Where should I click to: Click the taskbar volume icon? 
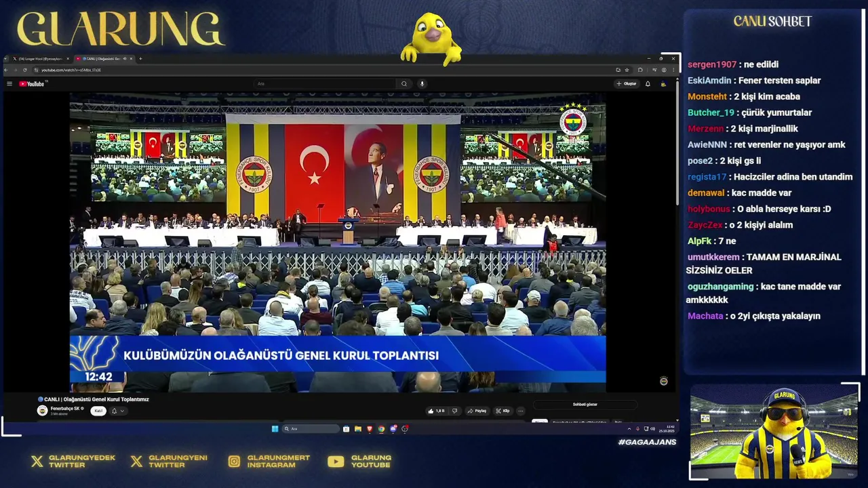click(x=653, y=429)
